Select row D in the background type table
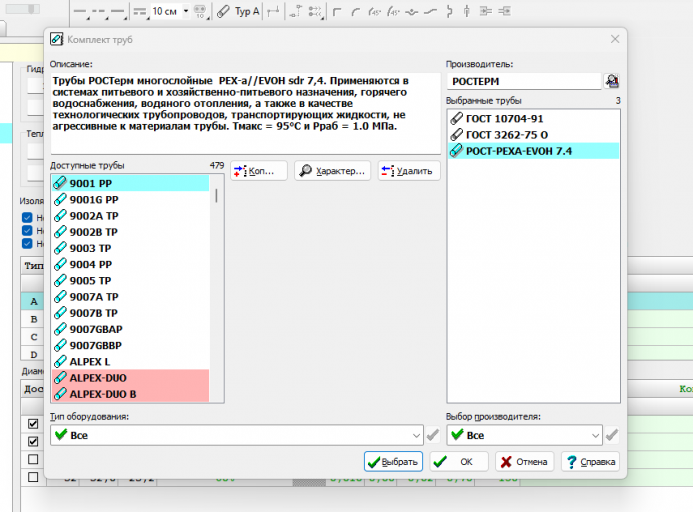Image resolution: width=693 pixels, height=512 pixels. coord(33,354)
